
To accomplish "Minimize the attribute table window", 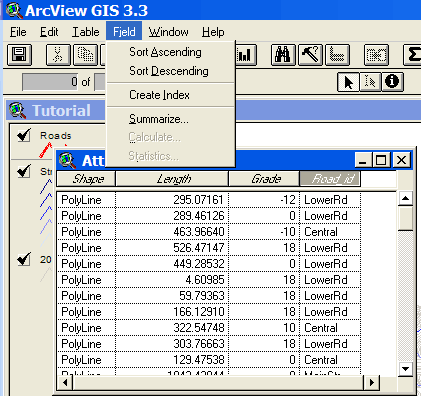I will [363, 160].
